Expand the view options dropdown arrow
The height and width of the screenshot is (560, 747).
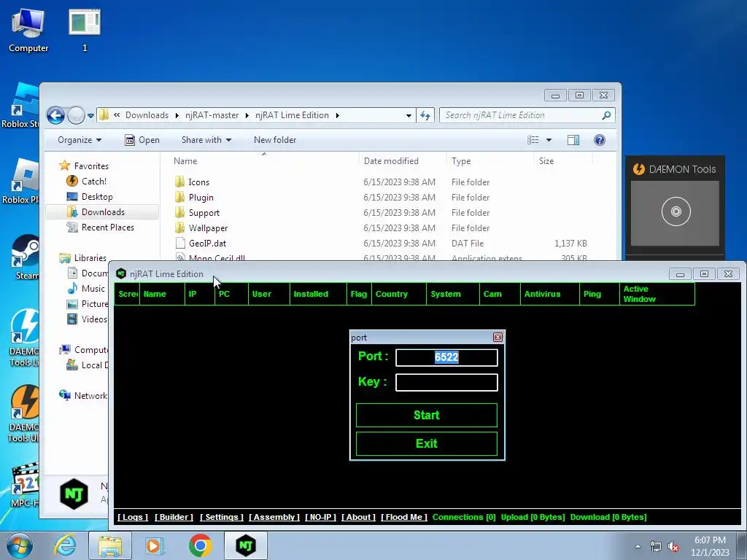[549, 140]
